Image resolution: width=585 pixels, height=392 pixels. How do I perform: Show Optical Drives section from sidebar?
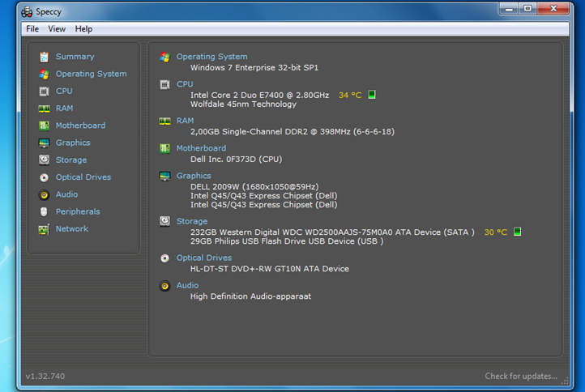[83, 177]
